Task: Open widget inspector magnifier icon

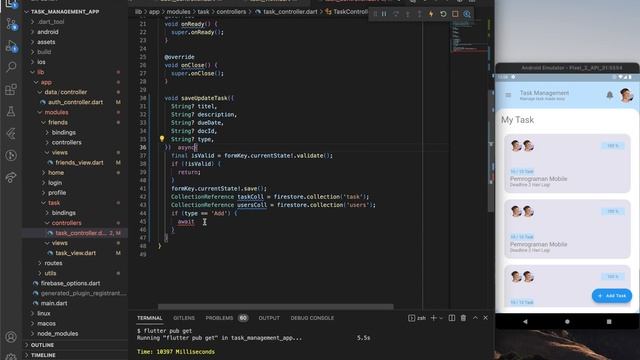Action: (467, 14)
